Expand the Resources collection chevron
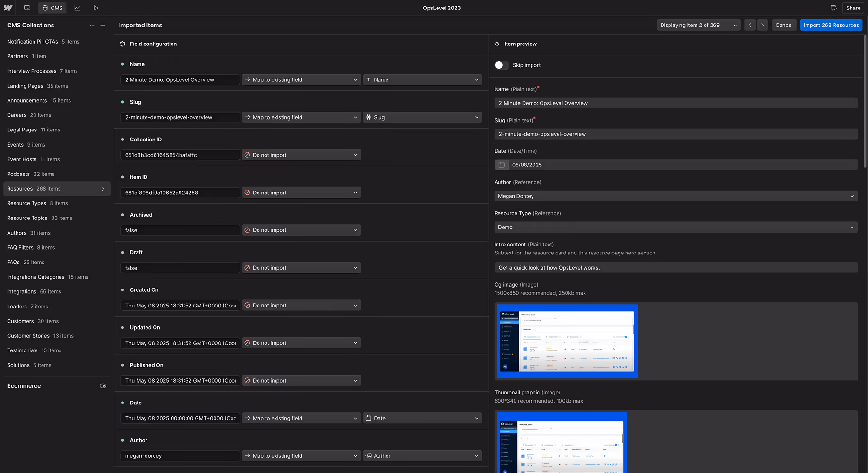The image size is (868, 473). coord(103,189)
